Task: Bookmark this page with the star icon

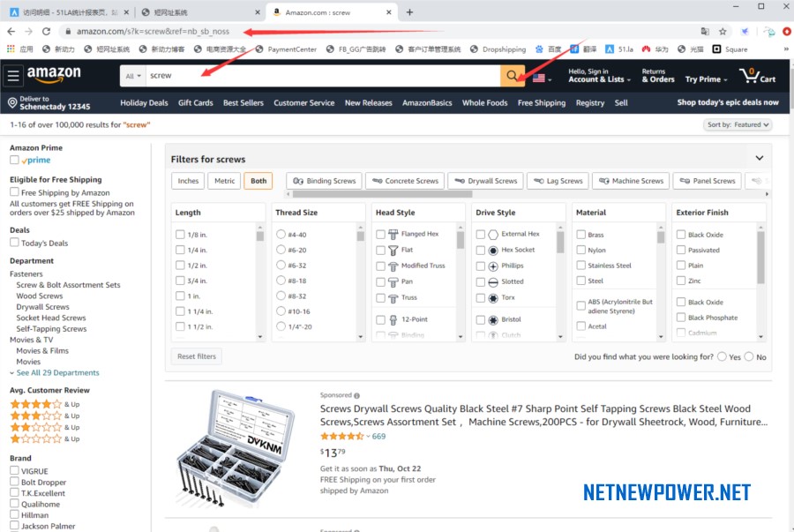Action: coord(723,31)
